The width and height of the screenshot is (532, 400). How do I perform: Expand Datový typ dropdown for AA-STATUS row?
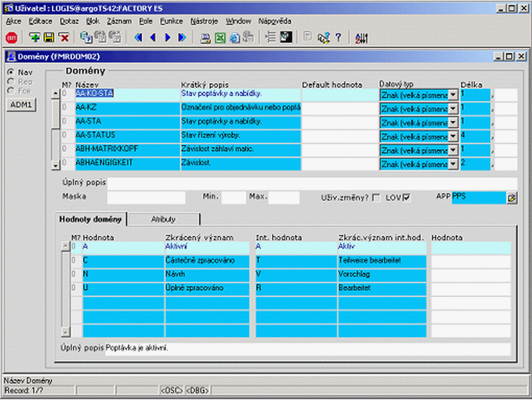pyautogui.click(x=453, y=136)
